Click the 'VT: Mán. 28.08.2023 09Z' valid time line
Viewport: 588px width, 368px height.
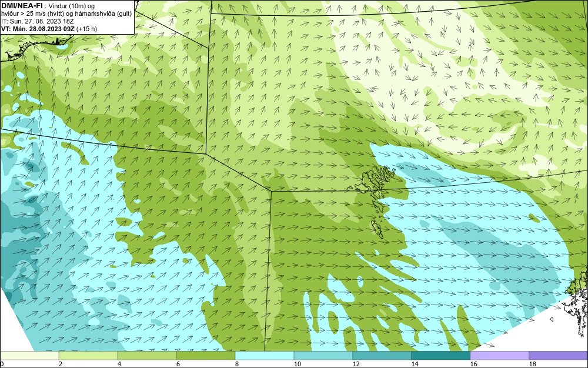coord(49,29)
